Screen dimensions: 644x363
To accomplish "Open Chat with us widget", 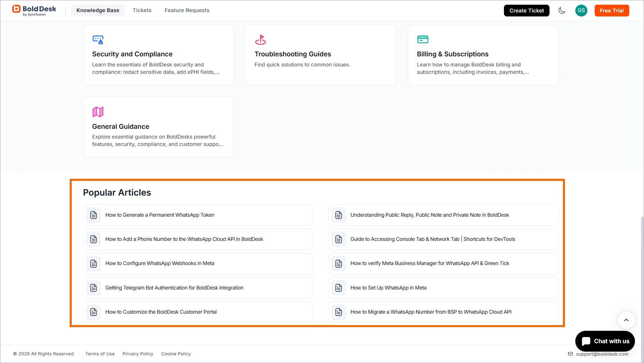I will coord(605,341).
